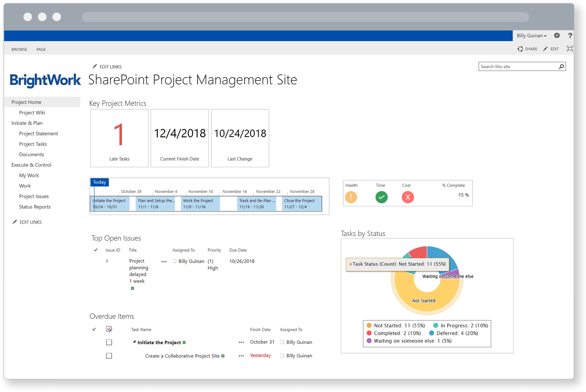
Task: Click select-all checkmark in Top Open Issues
Action: point(96,250)
